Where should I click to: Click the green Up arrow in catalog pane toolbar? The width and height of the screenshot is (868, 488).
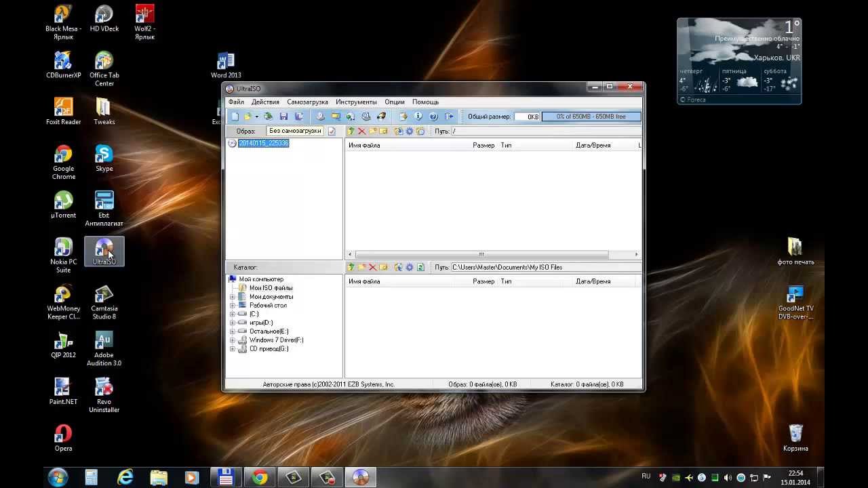point(351,267)
